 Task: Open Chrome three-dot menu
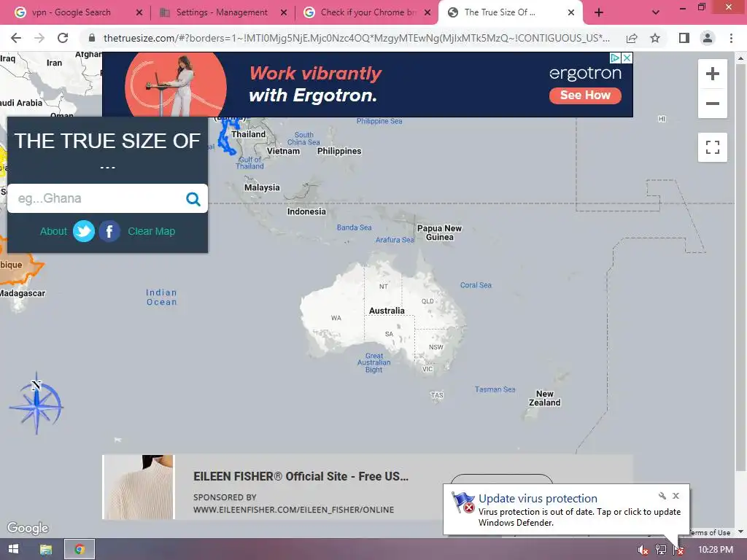pyautogui.click(x=731, y=38)
